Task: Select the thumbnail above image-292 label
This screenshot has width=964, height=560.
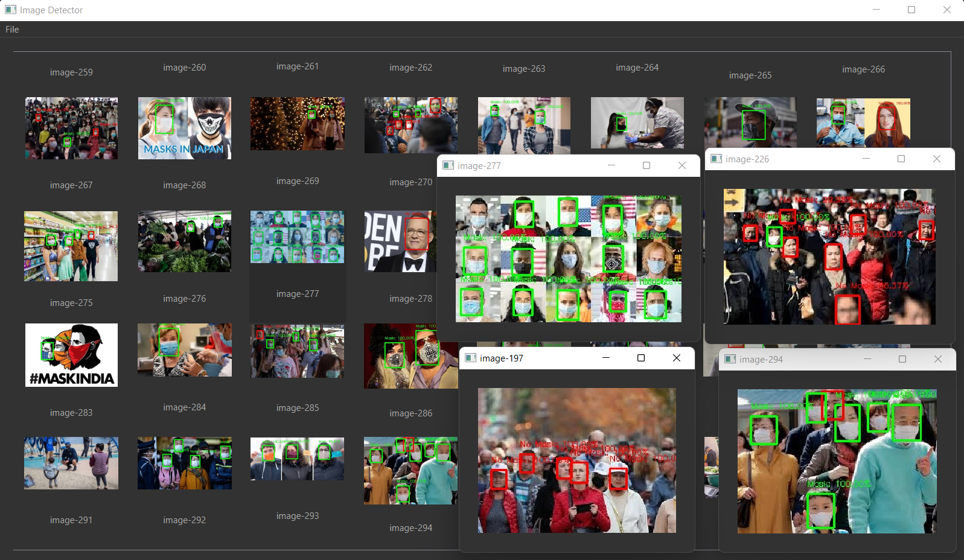Action: click(184, 463)
